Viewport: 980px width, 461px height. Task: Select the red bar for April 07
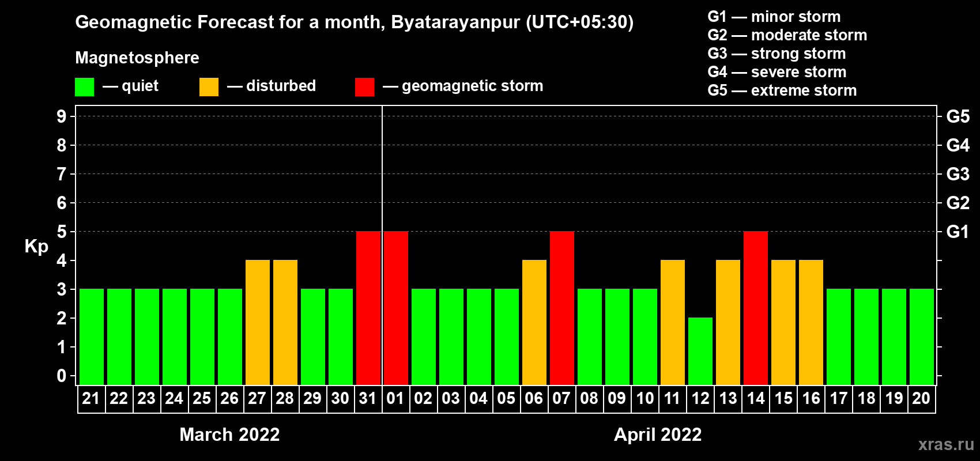click(562, 308)
